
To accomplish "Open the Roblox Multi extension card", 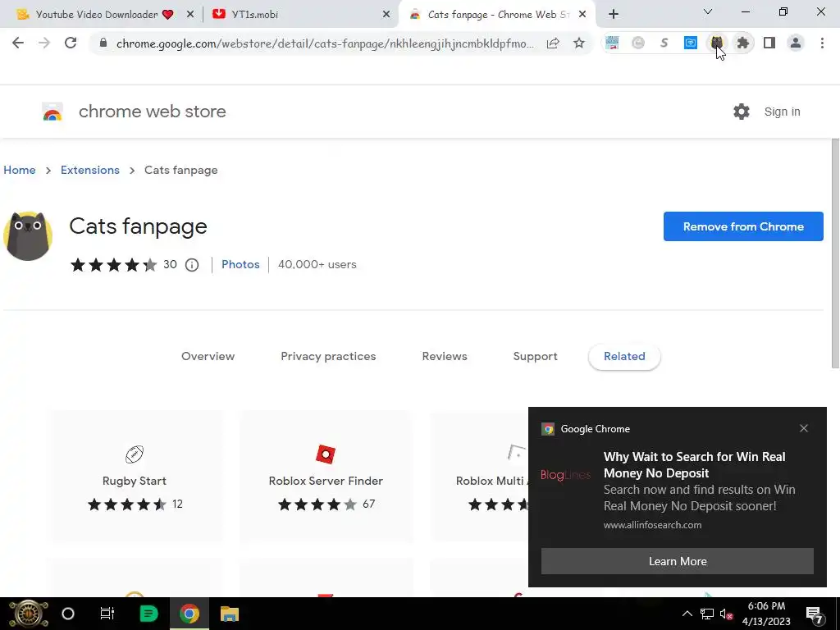I will [x=479, y=477].
